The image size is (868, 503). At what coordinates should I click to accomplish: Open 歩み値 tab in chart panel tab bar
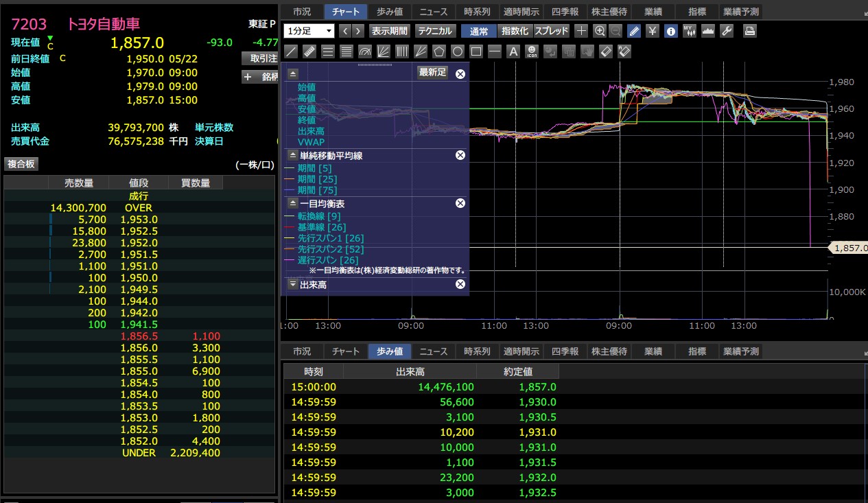[x=390, y=12]
